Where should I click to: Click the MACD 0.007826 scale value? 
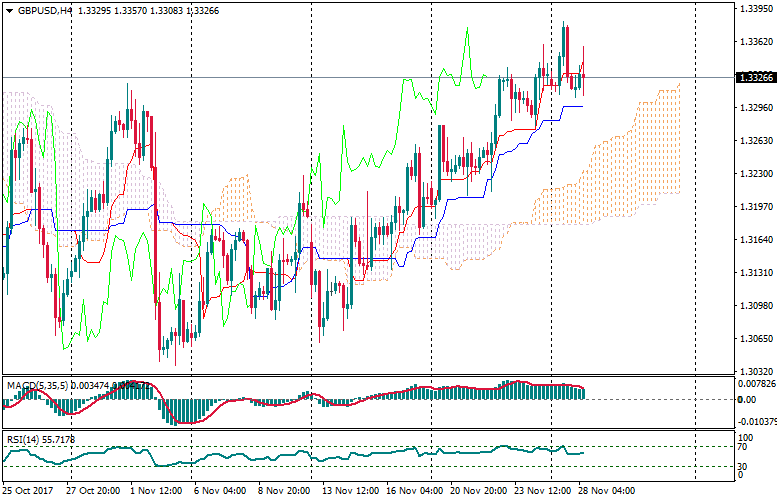point(755,385)
